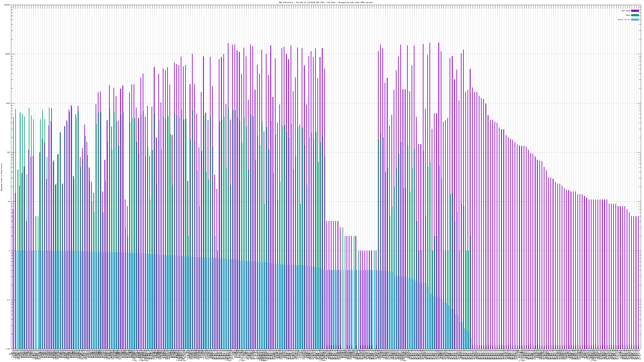This screenshot has height=362, width=644.
Task: Click the 1 y-axis tick label
Action: click(x=10, y=251)
